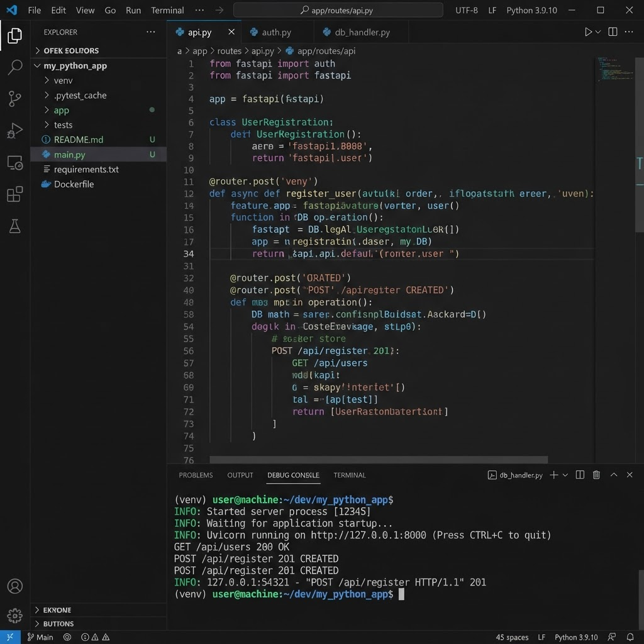Click the editor horizontal scrollbar

(x=378, y=459)
